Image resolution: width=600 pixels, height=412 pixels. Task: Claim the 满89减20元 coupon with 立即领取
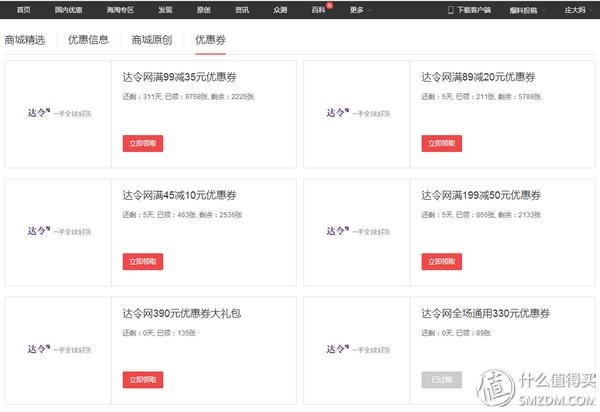pyautogui.click(x=442, y=143)
